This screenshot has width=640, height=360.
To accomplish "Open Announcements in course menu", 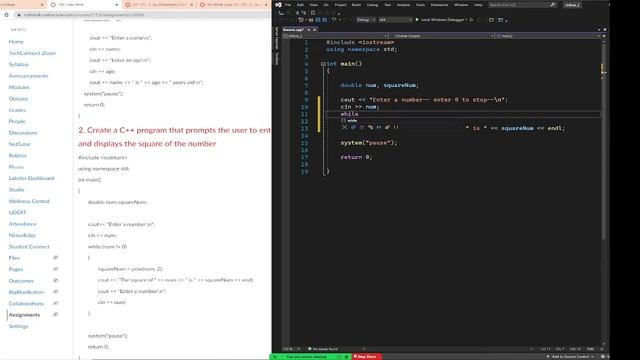I will 28,76.
